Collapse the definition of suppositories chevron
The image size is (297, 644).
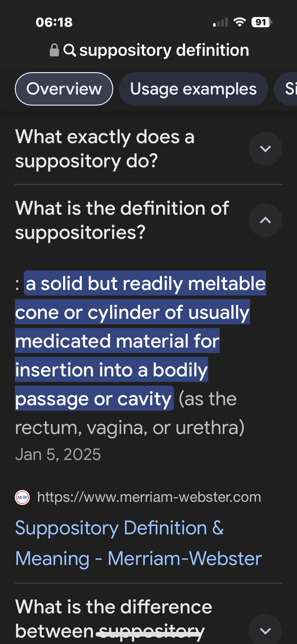265,220
